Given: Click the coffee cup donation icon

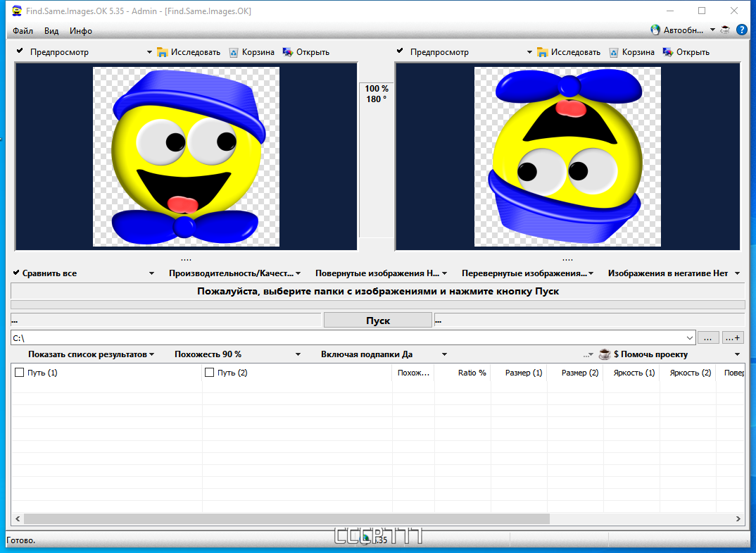Looking at the screenshot, I should 604,354.
